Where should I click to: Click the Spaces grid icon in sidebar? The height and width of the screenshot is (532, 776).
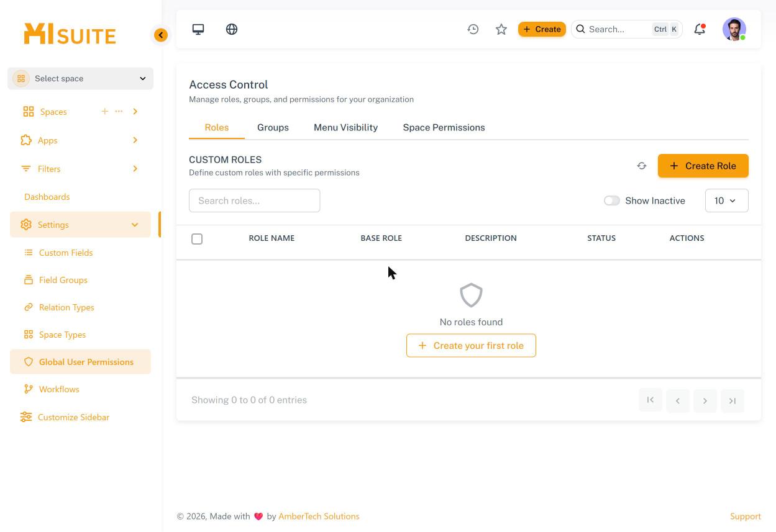pos(29,112)
